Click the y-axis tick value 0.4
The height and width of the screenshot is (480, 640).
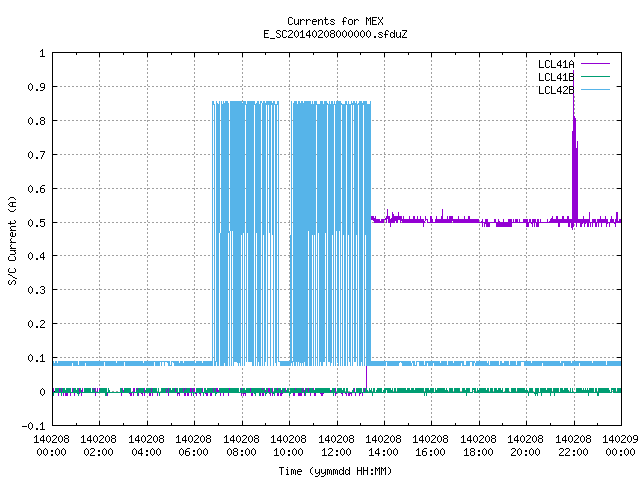coord(36,256)
